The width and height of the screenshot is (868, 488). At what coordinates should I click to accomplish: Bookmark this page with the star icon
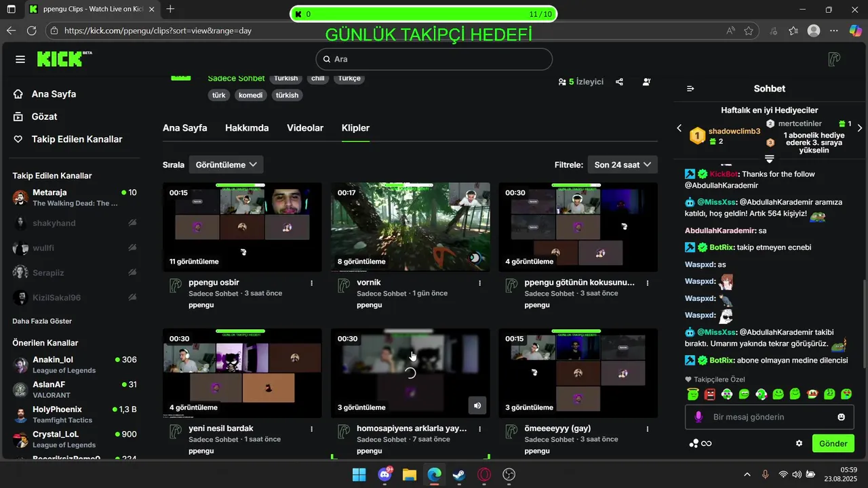(749, 30)
